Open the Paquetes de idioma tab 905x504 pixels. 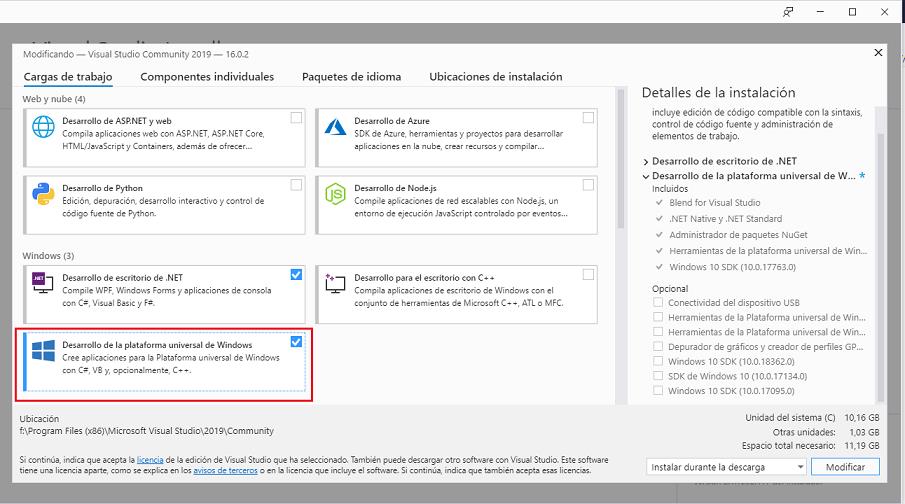(x=351, y=77)
